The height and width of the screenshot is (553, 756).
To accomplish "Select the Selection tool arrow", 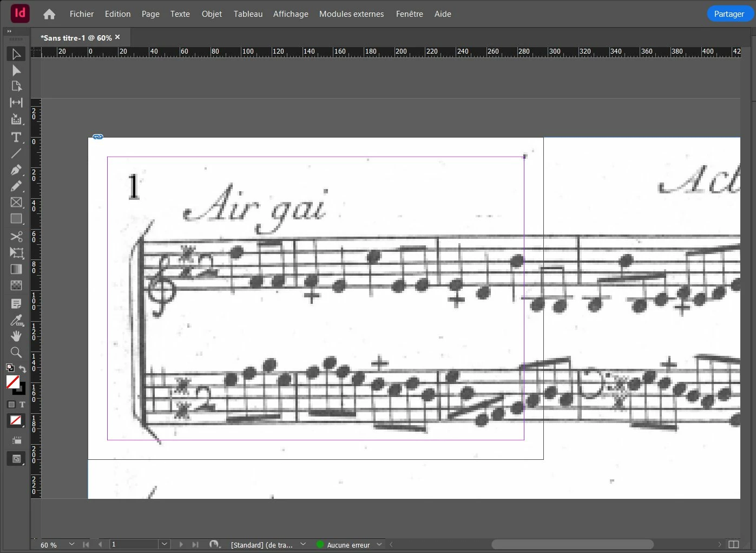I will click(x=16, y=54).
